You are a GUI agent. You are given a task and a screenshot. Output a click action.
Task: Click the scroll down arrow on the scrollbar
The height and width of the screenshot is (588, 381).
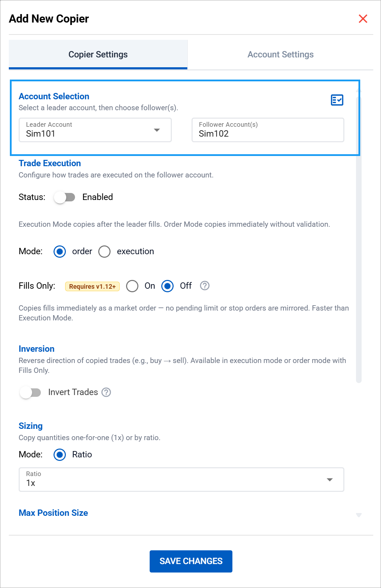(359, 515)
